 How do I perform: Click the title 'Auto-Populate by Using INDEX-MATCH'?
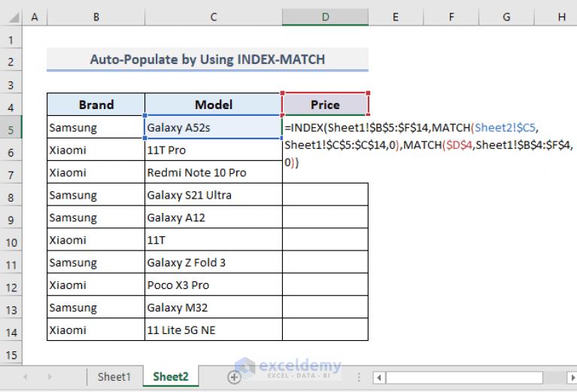[208, 59]
